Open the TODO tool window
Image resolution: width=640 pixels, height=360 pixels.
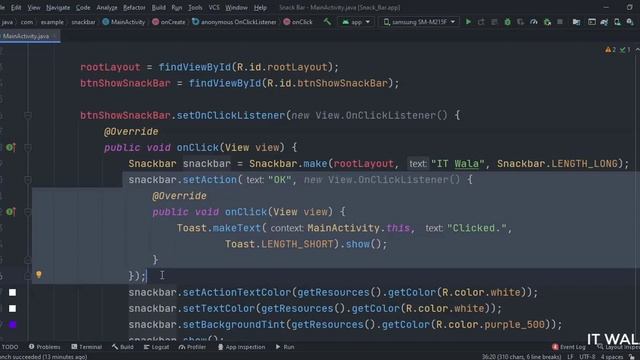pos(10,347)
